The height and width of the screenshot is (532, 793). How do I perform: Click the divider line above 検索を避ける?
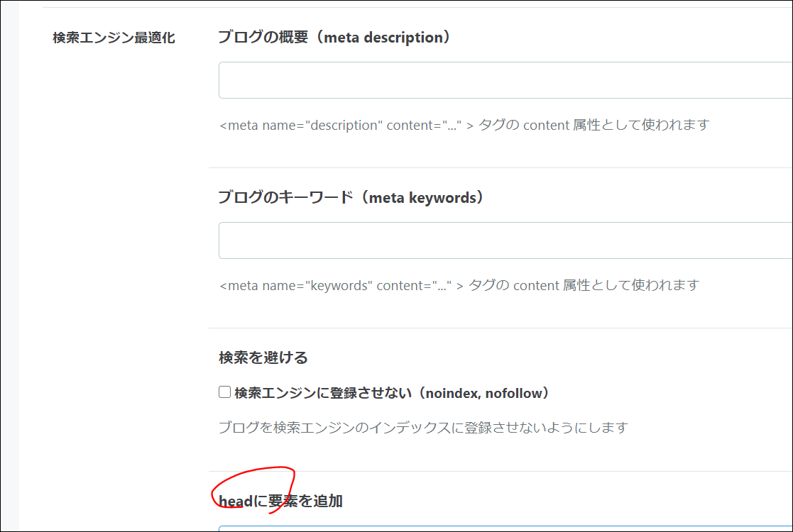pos(497,328)
